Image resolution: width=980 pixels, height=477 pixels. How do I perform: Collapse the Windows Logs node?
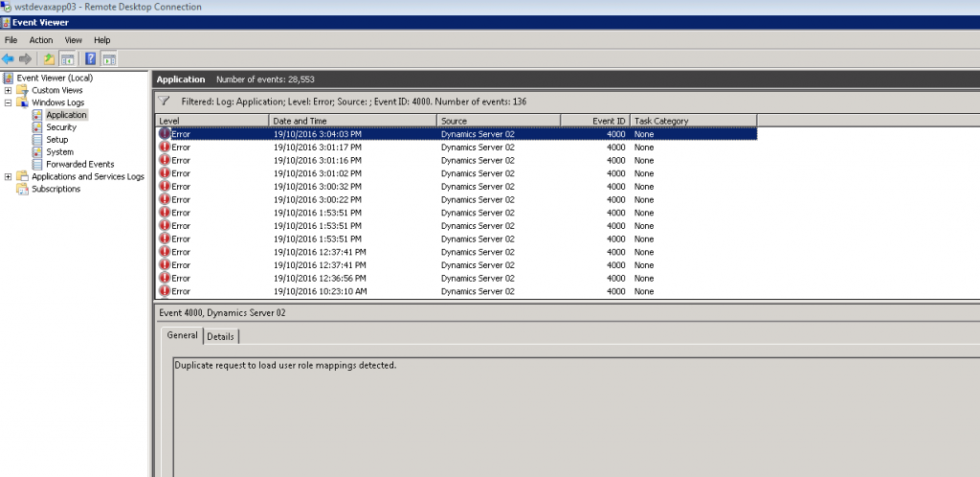pos(8,102)
